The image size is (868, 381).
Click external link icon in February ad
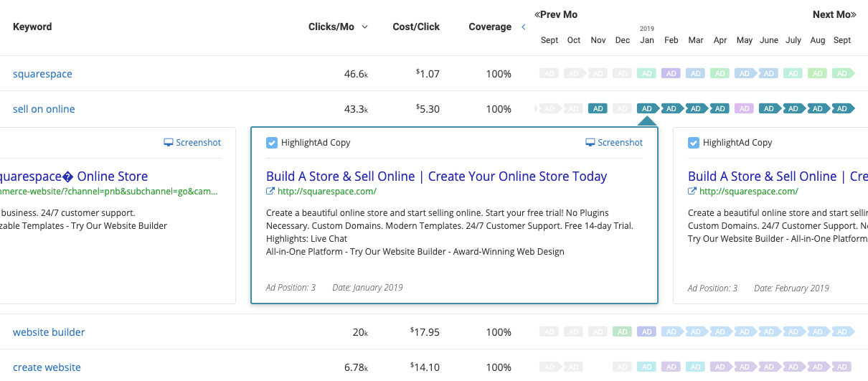(692, 192)
